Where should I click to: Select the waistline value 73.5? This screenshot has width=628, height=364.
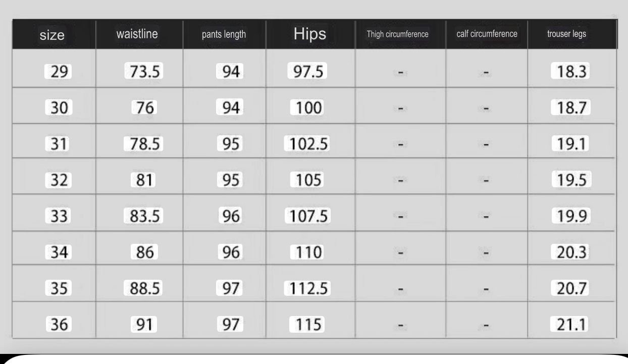143,72
